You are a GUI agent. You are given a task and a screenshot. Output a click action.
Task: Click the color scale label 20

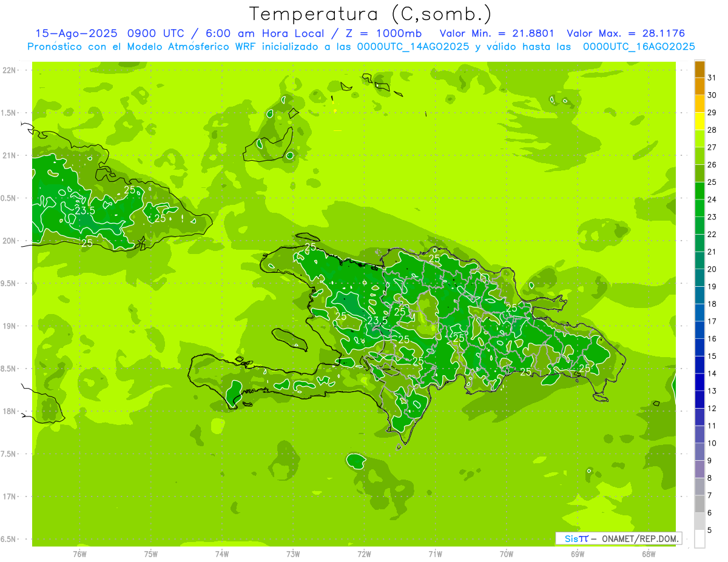coord(712,269)
